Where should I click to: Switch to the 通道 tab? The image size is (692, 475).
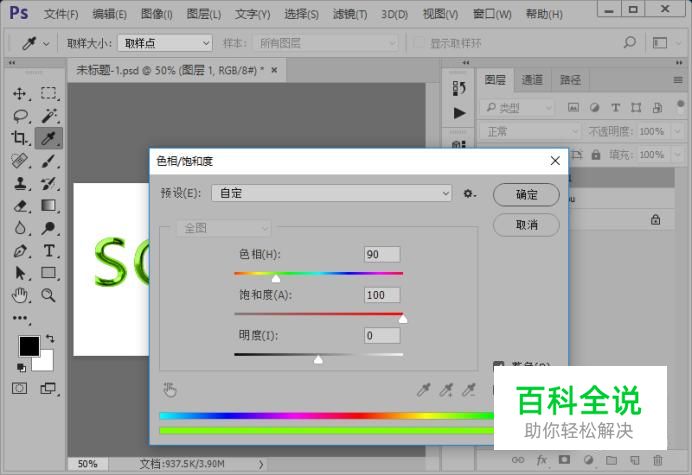coord(532,80)
